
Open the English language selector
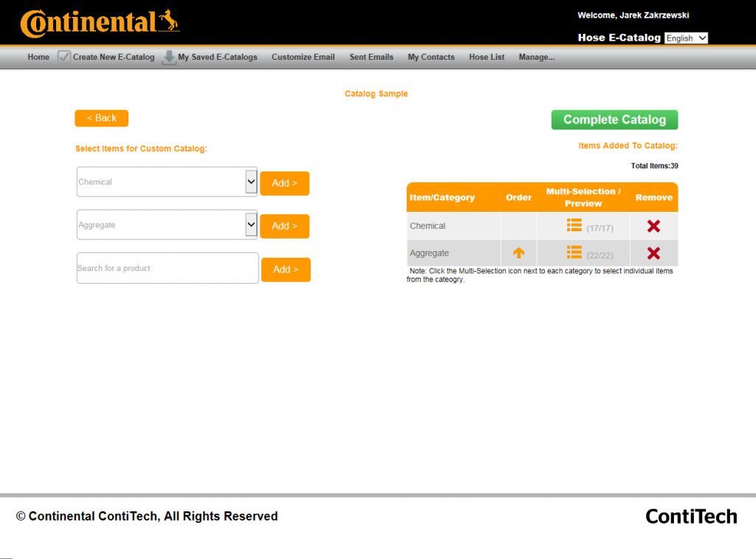coord(686,38)
